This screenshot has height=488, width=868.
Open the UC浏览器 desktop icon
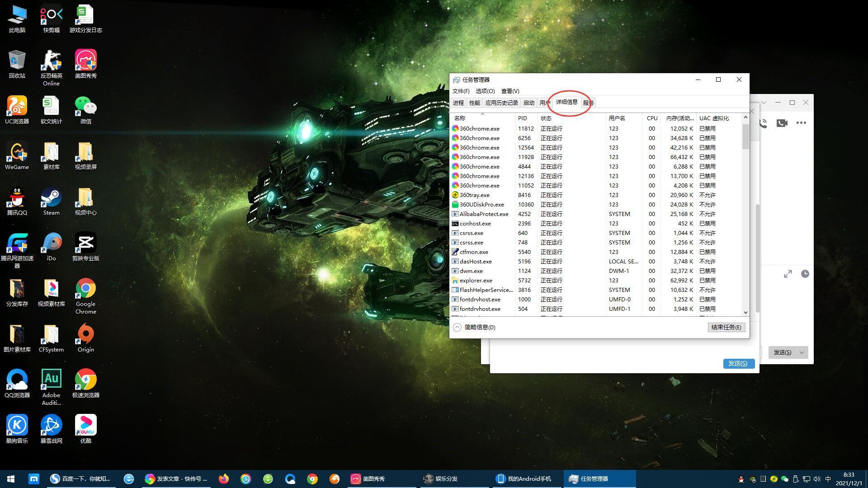click(17, 110)
